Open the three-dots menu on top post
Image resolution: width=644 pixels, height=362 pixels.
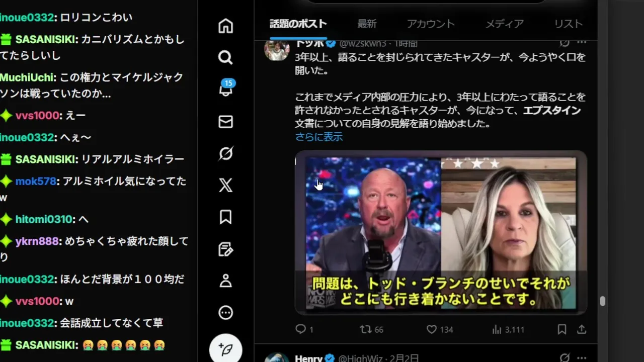click(x=582, y=43)
